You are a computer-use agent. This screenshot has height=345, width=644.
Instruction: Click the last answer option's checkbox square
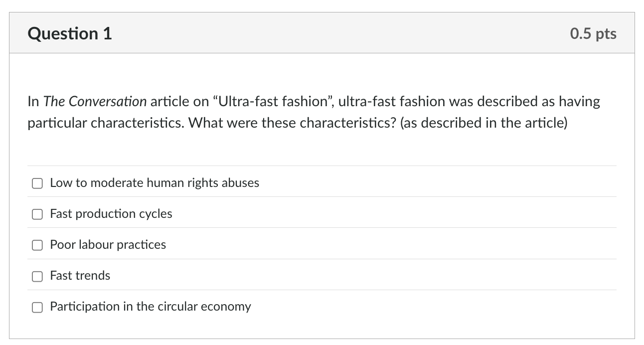[x=37, y=308]
